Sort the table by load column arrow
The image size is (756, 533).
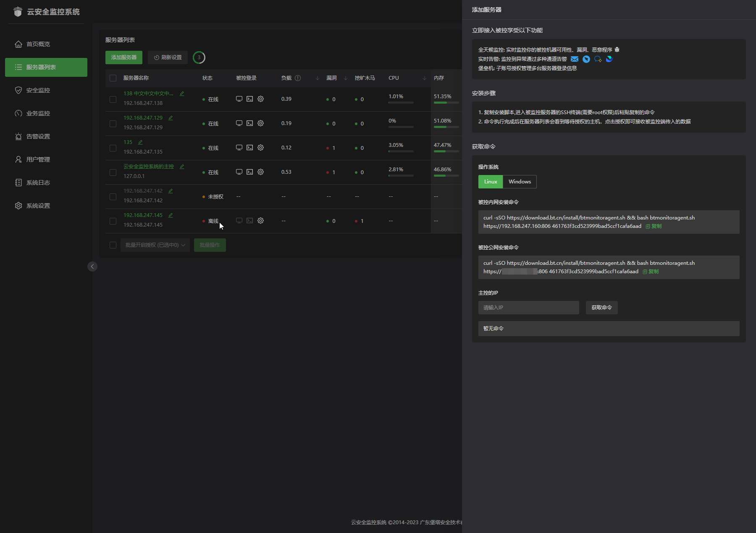(x=318, y=78)
